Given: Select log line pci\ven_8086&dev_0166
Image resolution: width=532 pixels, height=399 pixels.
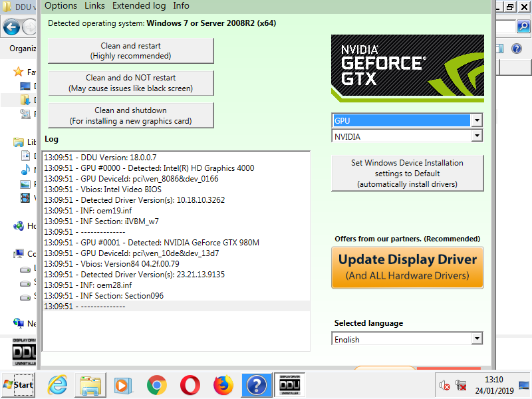Looking at the screenshot, I should [176, 179].
